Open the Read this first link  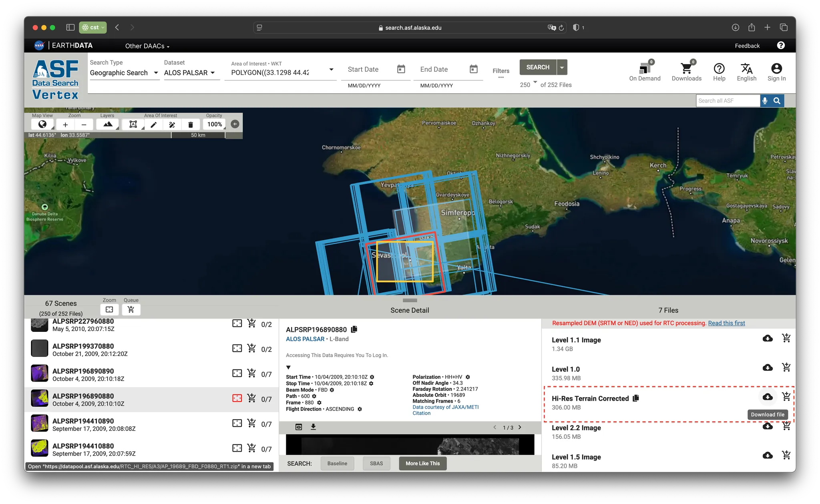[726, 323]
